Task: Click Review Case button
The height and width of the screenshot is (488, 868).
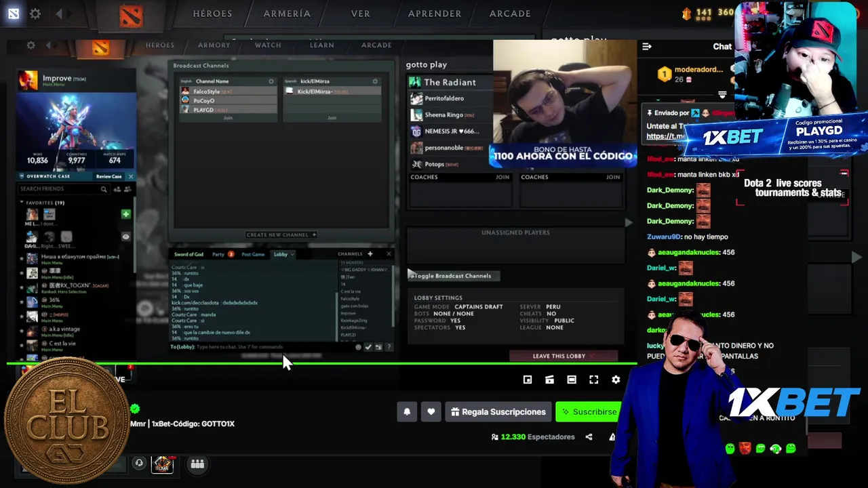Action: coord(108,176)
